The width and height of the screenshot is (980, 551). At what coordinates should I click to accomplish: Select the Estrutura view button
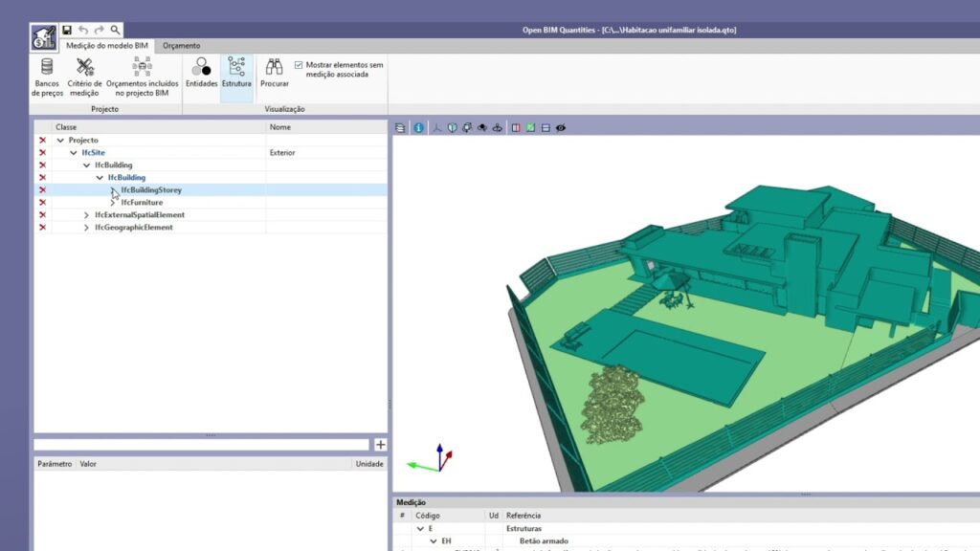236,73
